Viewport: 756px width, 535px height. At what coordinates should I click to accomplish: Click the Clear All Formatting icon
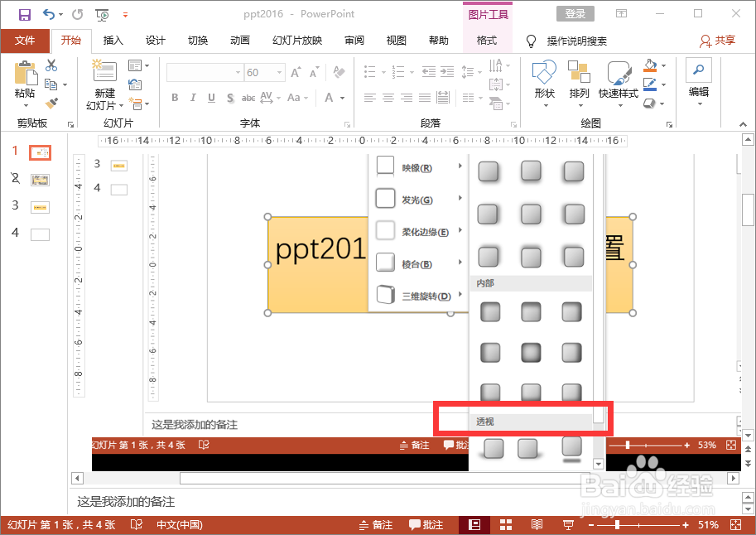(339, 72)
